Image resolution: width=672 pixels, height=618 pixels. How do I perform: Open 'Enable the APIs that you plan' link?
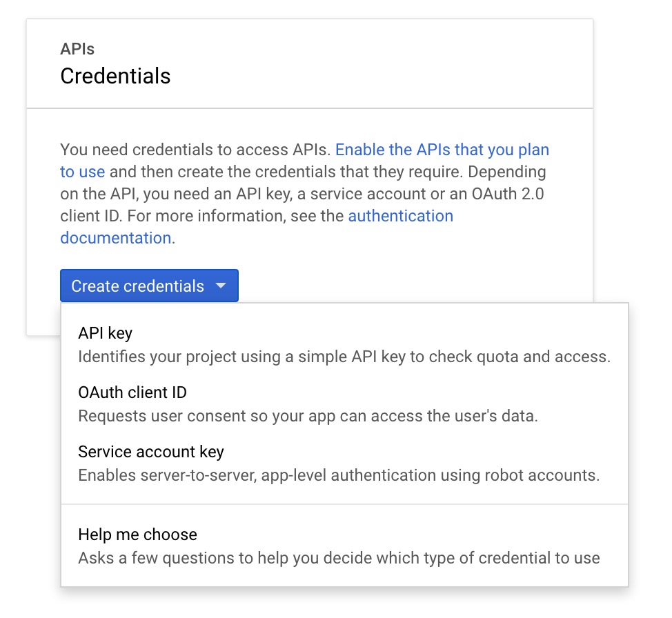[x=442, y=150]
